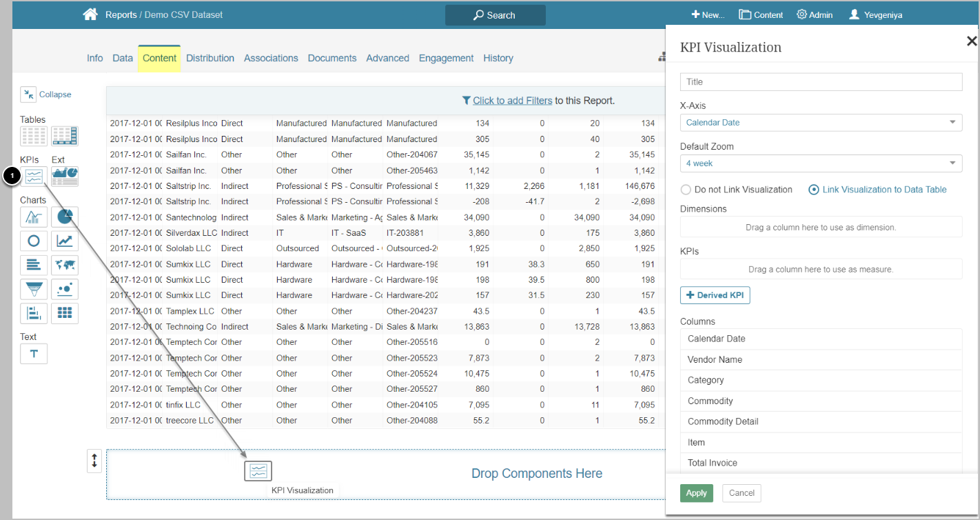Select the pie chart icon in Charts

pyautogui.click(x=64, y=217)
